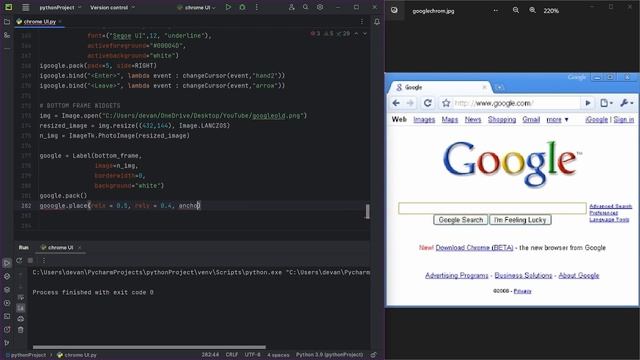
Task: Open Python 3.9 interpreter selector in status bar
Action: 329,355
